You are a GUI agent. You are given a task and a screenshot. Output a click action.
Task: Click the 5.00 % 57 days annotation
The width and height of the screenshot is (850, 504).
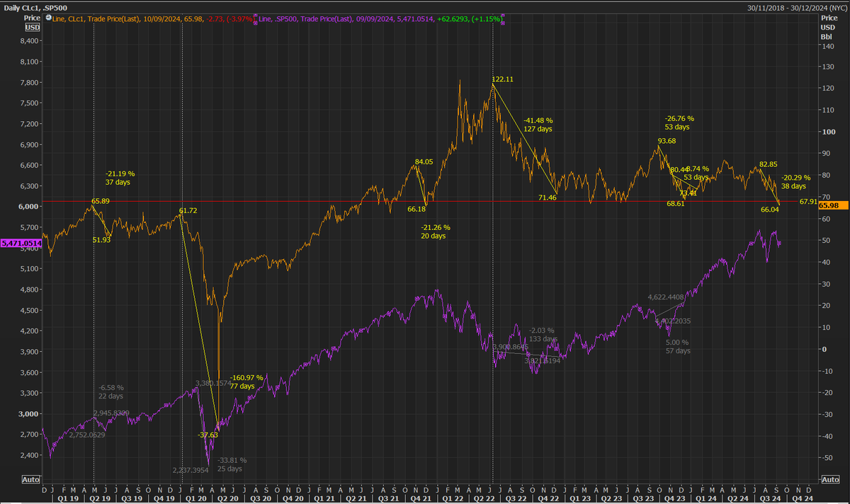pyautogui.click(x=678, y=346)
